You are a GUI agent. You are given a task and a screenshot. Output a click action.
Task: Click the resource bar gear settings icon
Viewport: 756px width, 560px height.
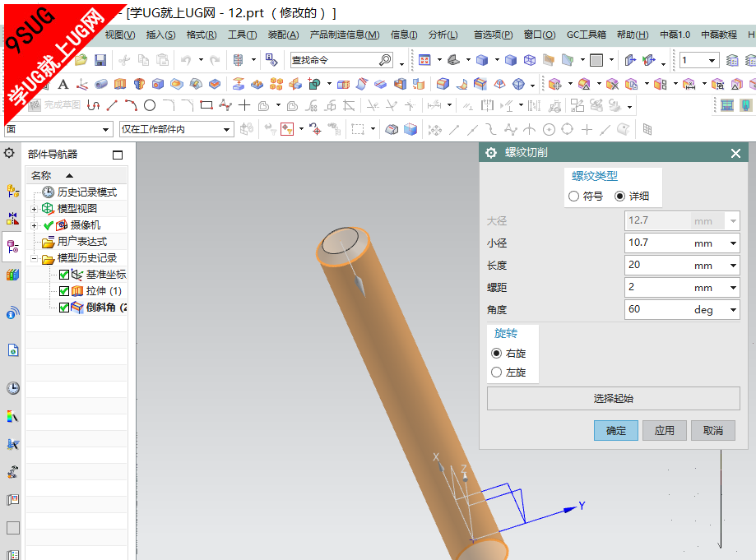coord(9,153)
